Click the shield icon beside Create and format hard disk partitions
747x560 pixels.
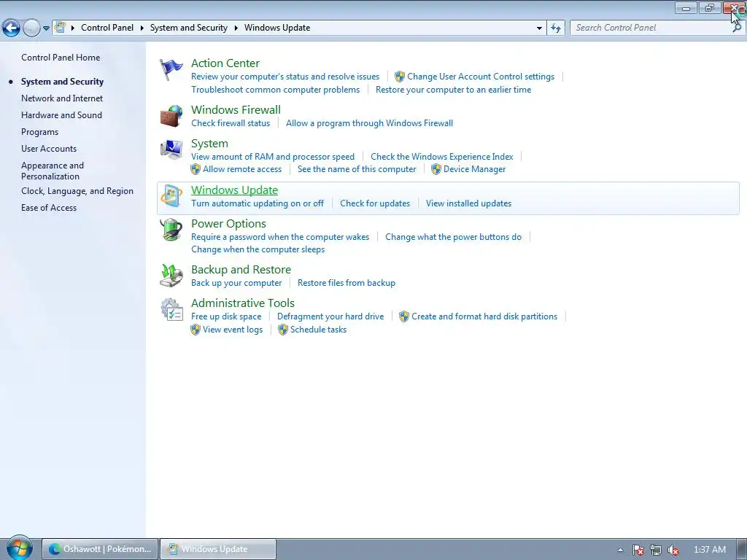[x=404, y=316]
